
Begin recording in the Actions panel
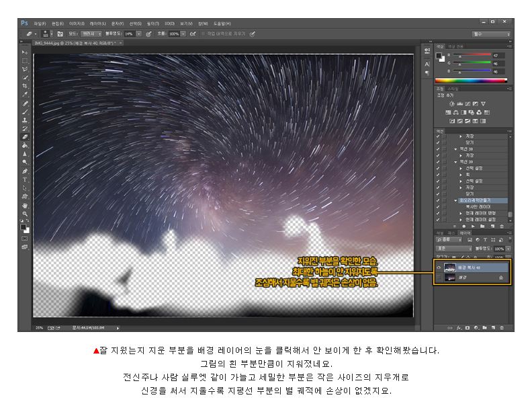[x=463, y=226]
